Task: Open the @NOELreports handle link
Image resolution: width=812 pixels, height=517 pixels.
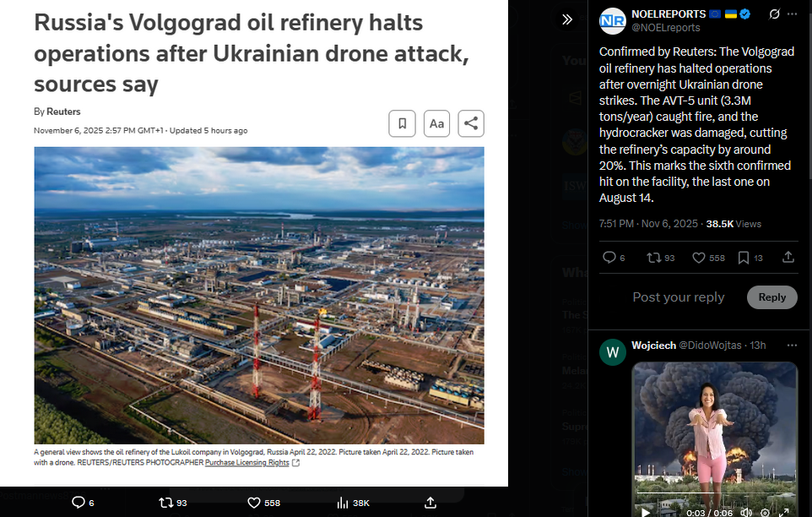Action: click(x=665, y=28)
